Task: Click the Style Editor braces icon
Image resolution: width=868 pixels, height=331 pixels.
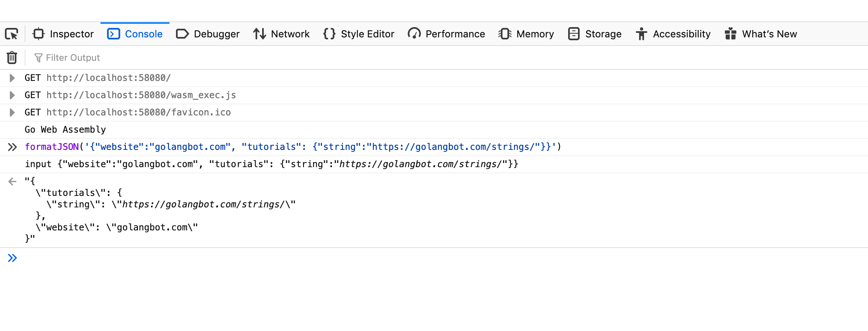Action: [329, 34]
